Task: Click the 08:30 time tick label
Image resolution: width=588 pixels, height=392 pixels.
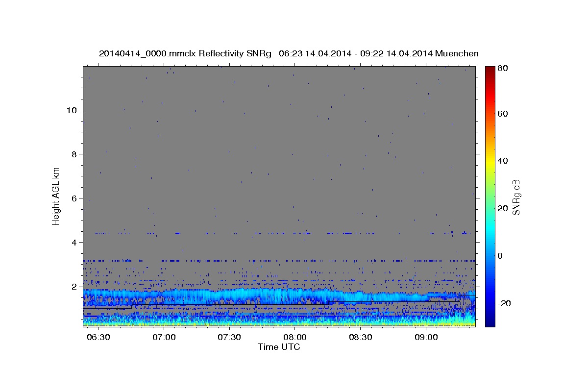Action: click(x=361, y=338)
